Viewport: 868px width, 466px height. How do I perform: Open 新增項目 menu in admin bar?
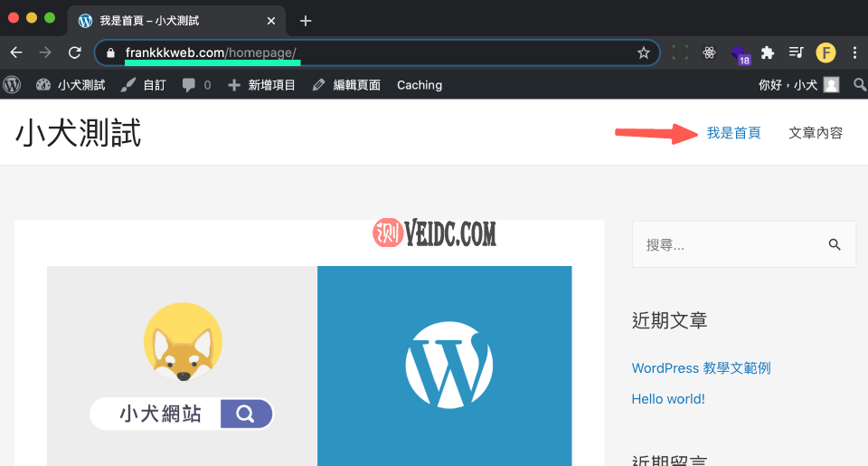tap(261, 85)
